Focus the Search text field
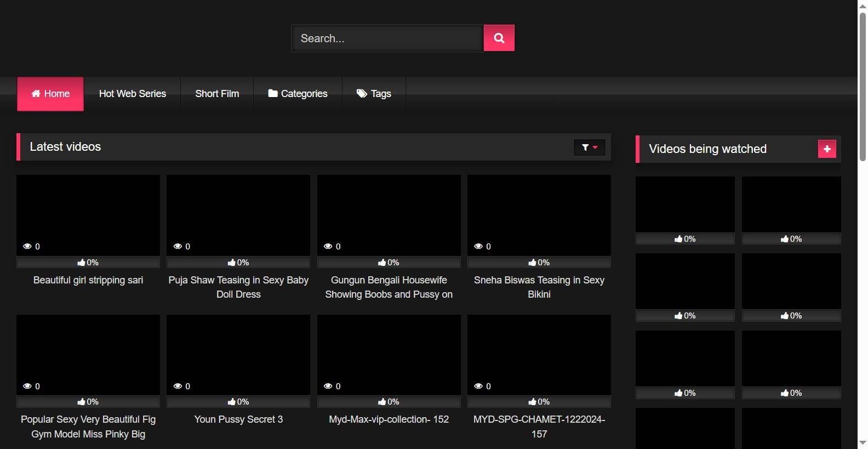The height and width of the screenshot is (449, 868). [387, 38]
